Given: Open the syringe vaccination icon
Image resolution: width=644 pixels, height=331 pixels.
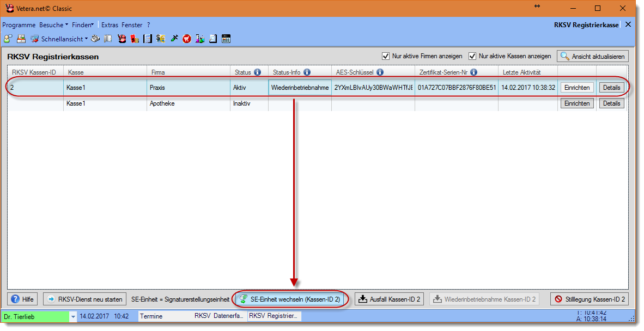Looking at the screenshot, I should pos(174,39).
